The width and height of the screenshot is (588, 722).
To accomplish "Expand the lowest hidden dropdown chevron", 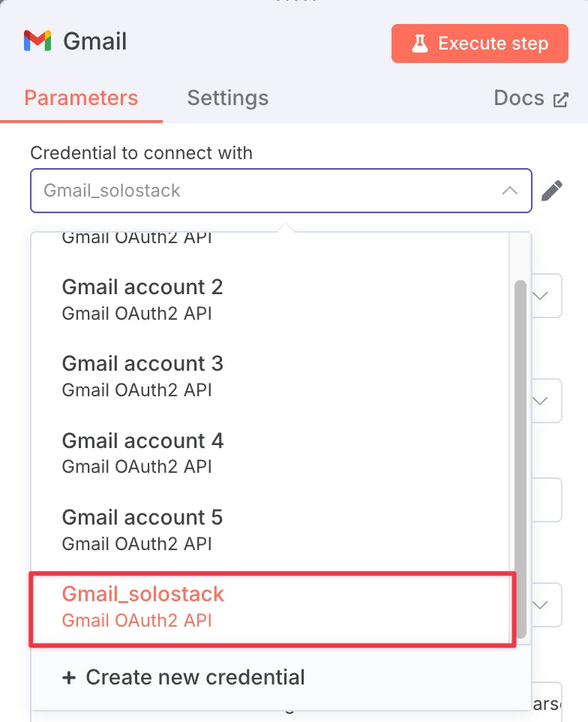I will point(540,605).
